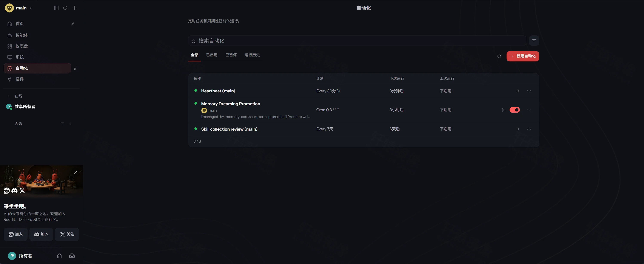Select the 全部 tab

[x=194, y=55]
